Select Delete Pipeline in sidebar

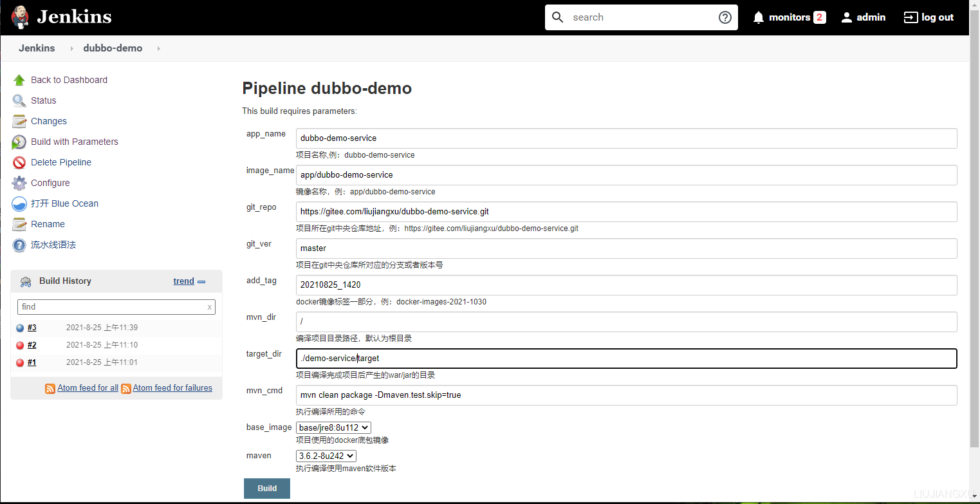tap(61, 162)
